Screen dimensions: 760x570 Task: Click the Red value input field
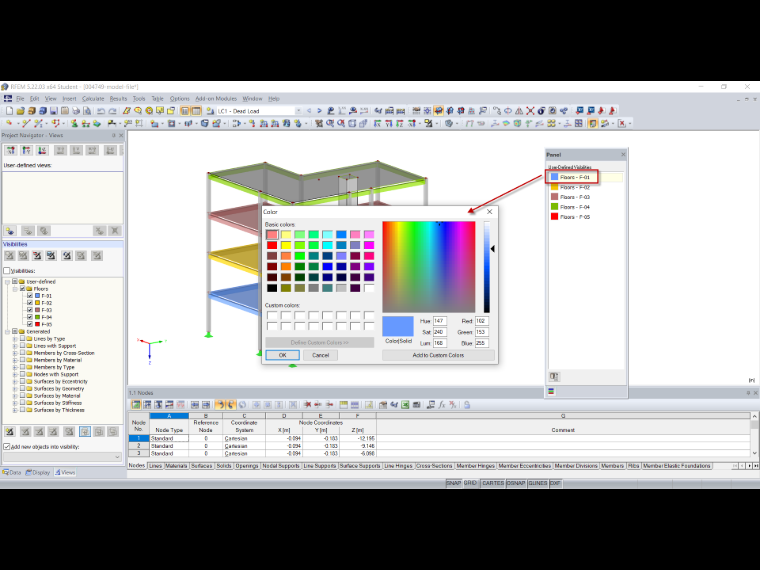481,321
